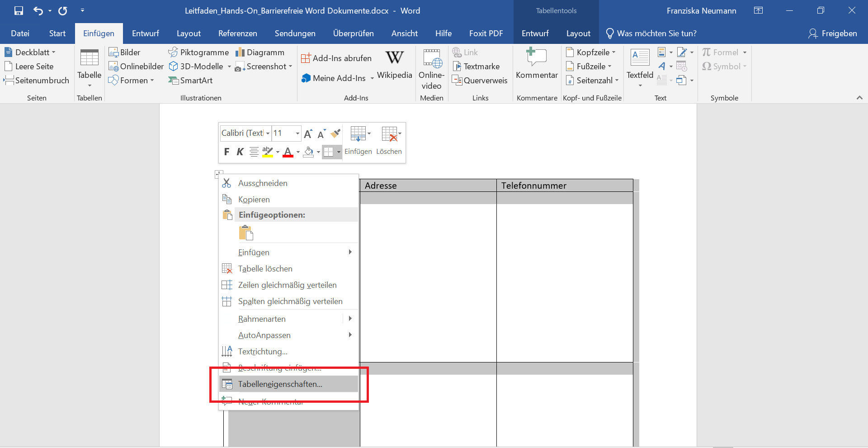This screenshot has width=868, height=448.
Task: Click the Löschen table icon
Action: [x=389, y=141]
